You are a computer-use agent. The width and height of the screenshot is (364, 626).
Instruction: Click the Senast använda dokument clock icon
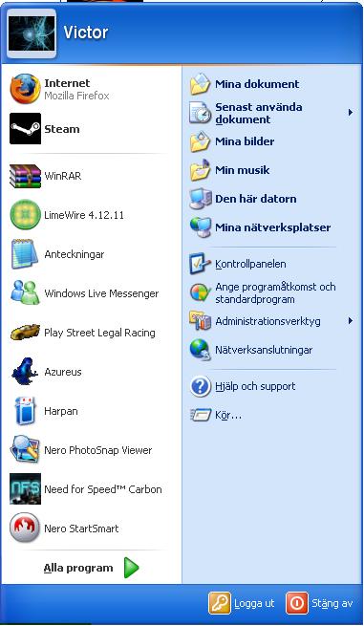[200, 113]
